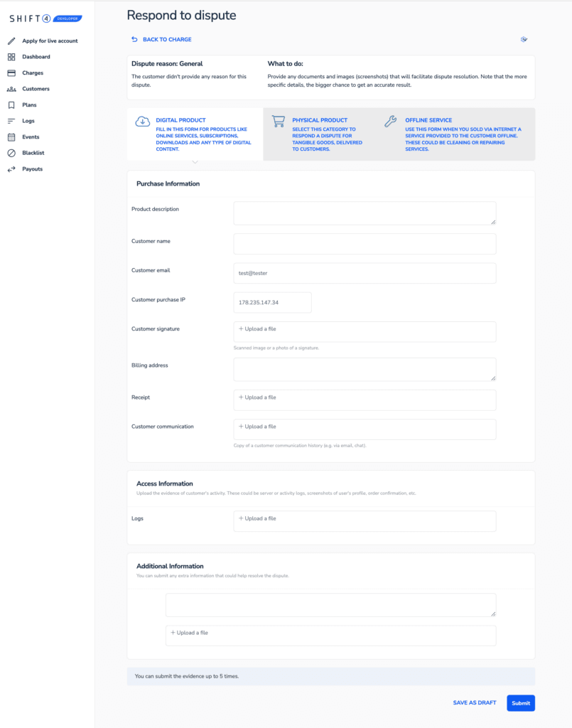This screenshot has width=572, height=728.
Task: Click the cloud download Digital Product icon
Action: click(x=142, y=122)
